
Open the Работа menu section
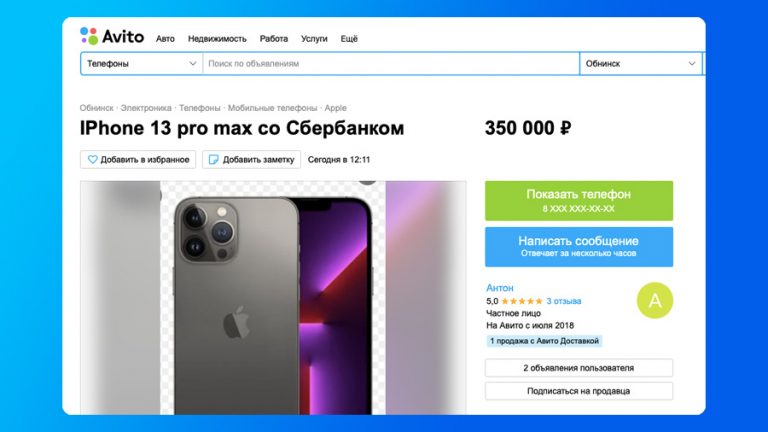[274, 39]
